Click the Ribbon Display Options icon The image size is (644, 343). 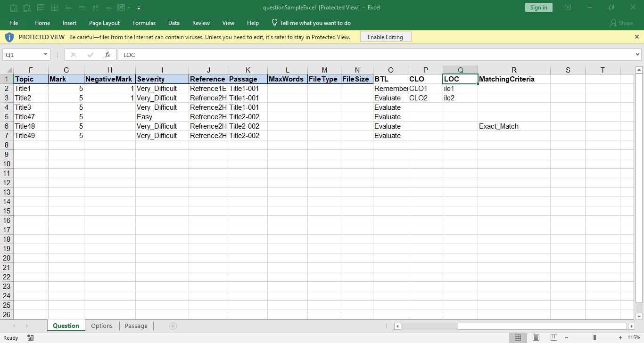[568, 8]
